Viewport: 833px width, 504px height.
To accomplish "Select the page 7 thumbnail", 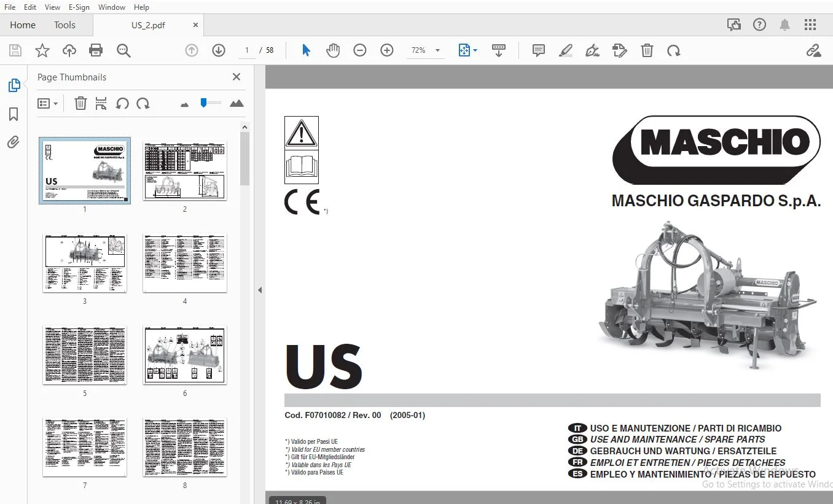I will point(85,447).
